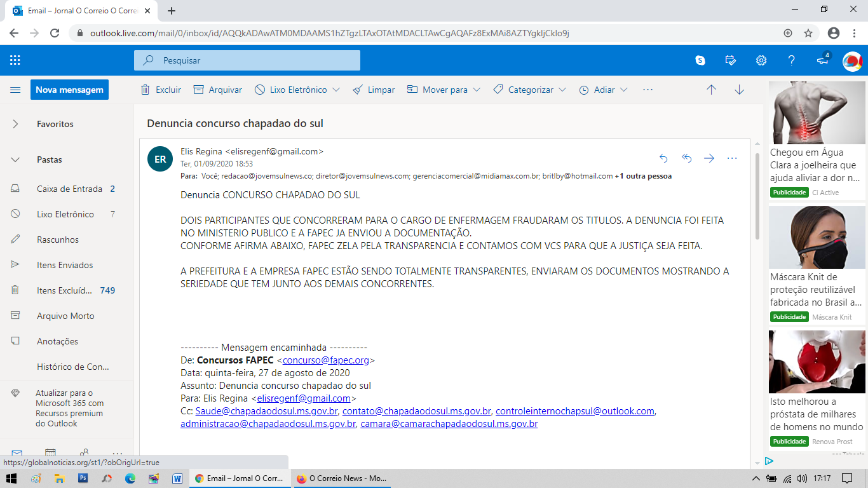Open Arquivo Morto folder
The height and width of the screenshot is (488, 868).
click(x=67, y=316)
